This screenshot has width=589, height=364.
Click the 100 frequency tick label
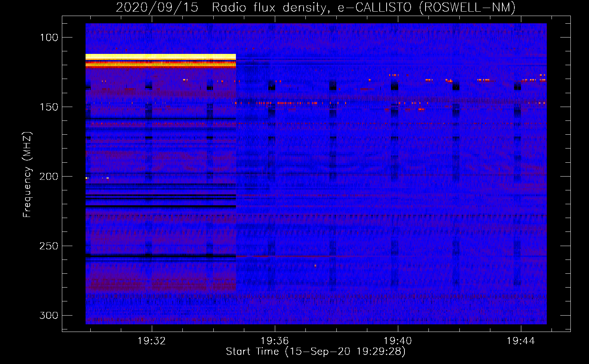click(x=49, y=37)
